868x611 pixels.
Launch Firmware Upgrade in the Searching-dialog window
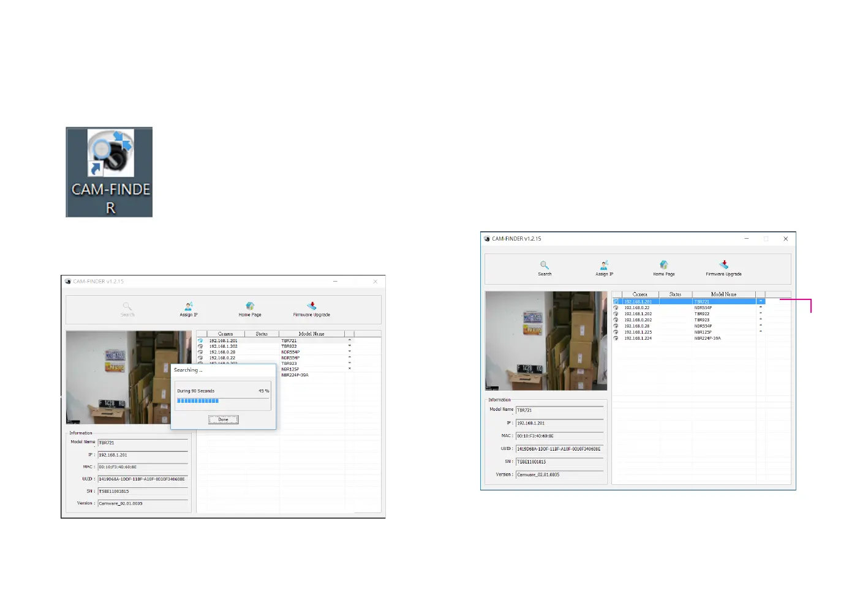[311, 309]
